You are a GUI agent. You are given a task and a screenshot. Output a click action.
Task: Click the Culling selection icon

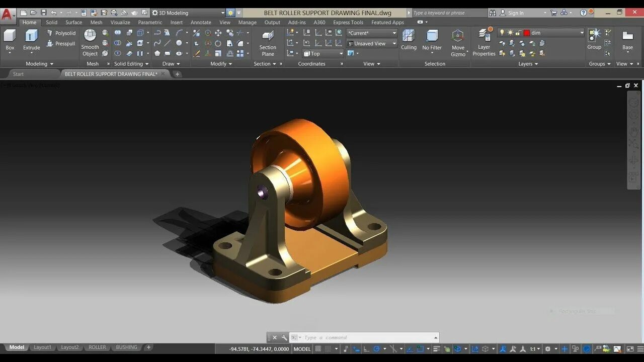[x=409, y=40]
